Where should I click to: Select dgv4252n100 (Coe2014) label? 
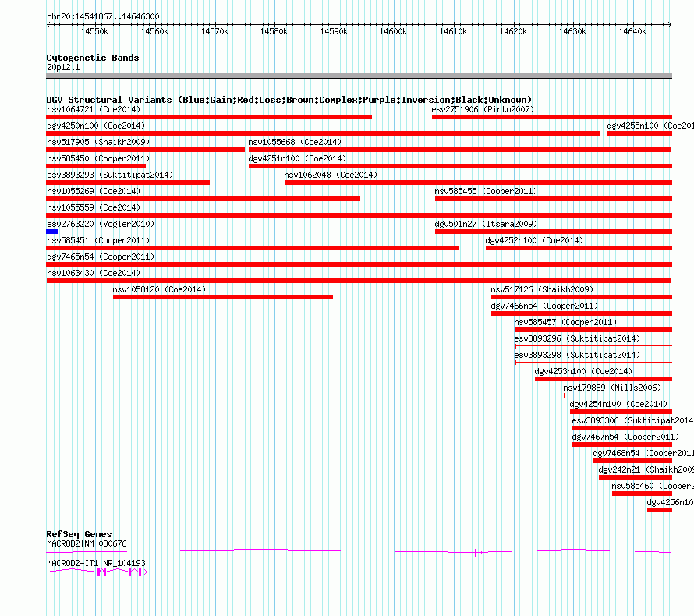[x=534, y=240]
